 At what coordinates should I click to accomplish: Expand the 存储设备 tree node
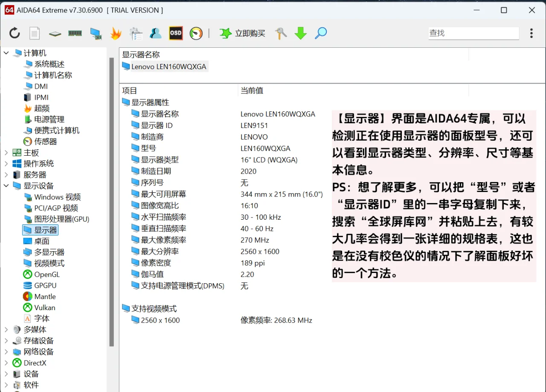tap(6, 341)
